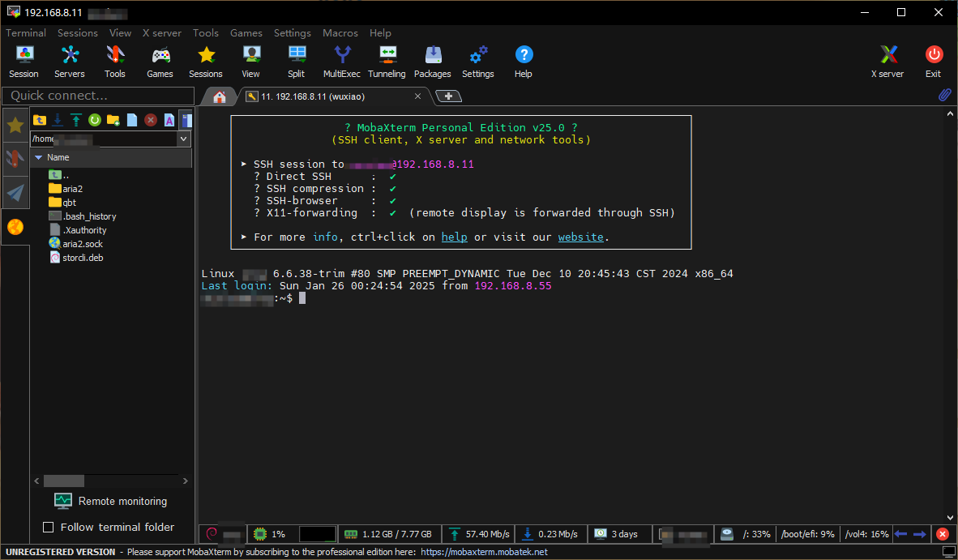
Task: Open the Terminal menu
Action: click(26, 33)
